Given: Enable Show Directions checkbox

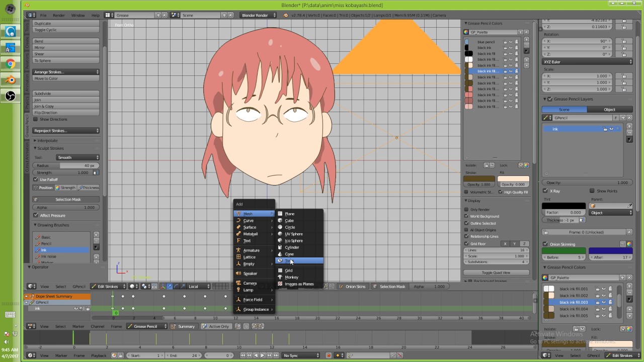Looking at the screenshot, I should (x=36, y=119).
